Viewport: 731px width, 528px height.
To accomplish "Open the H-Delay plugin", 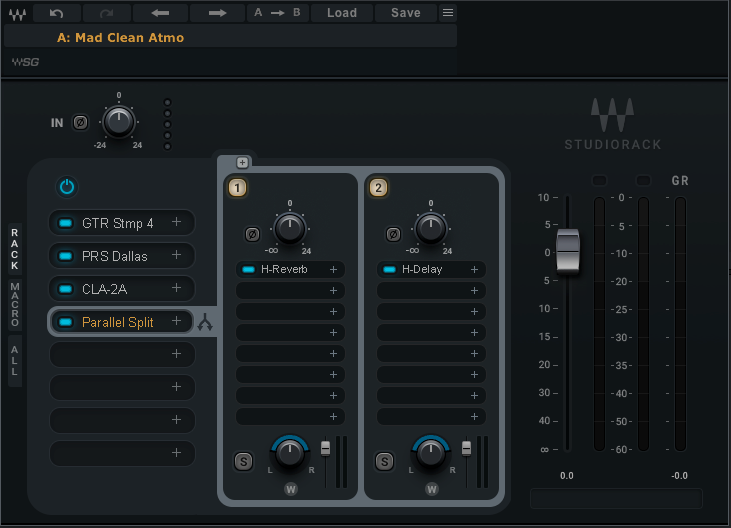I will pos(422,269).
